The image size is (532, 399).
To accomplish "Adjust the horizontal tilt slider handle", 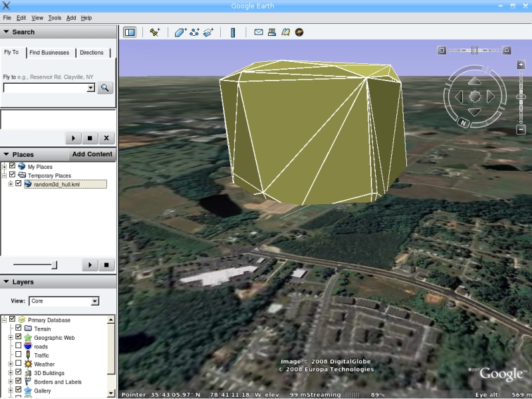I will pos(475,51).
